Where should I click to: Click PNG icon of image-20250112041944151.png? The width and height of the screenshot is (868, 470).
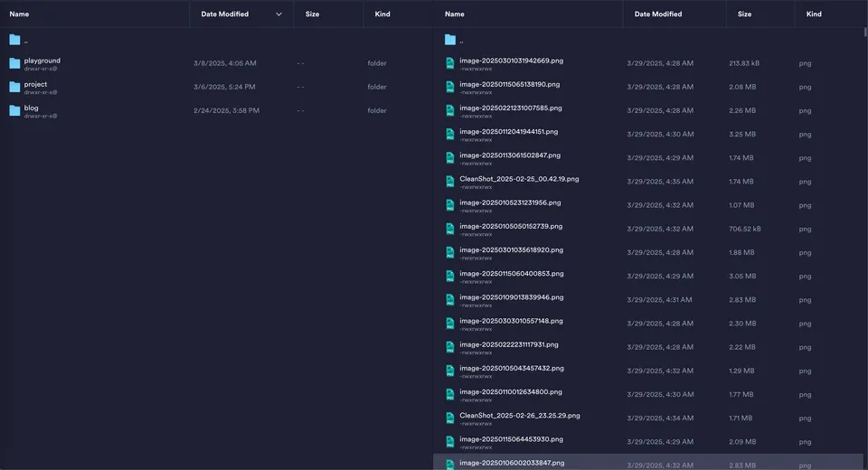coord(450,134)
